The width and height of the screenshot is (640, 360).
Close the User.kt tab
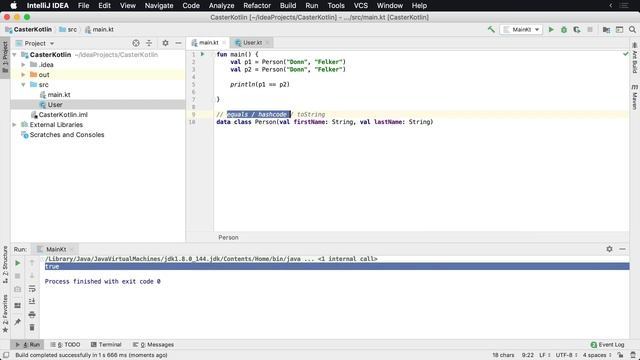click(x=267, y=42)
